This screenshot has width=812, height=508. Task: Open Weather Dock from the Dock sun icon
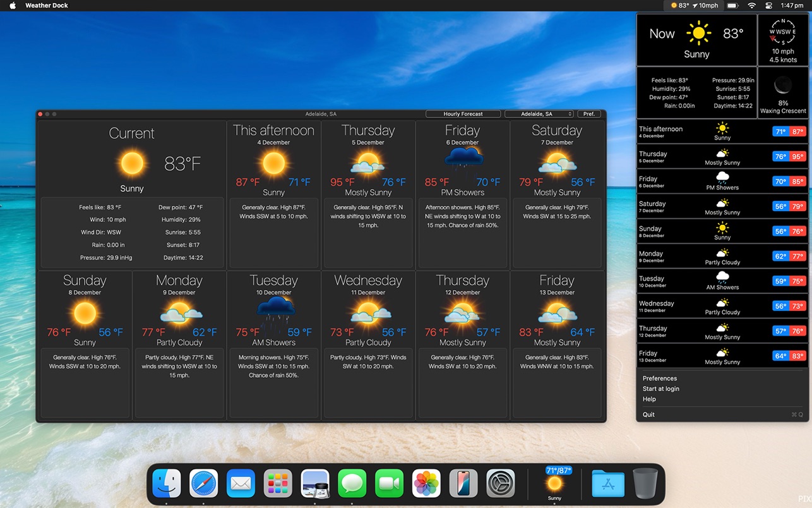pos(554,483)
